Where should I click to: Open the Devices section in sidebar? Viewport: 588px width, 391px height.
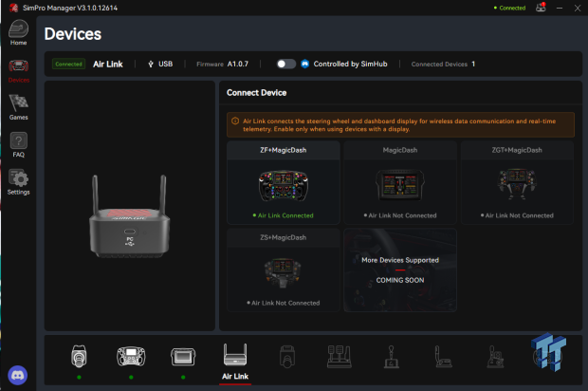pos(18,71)
